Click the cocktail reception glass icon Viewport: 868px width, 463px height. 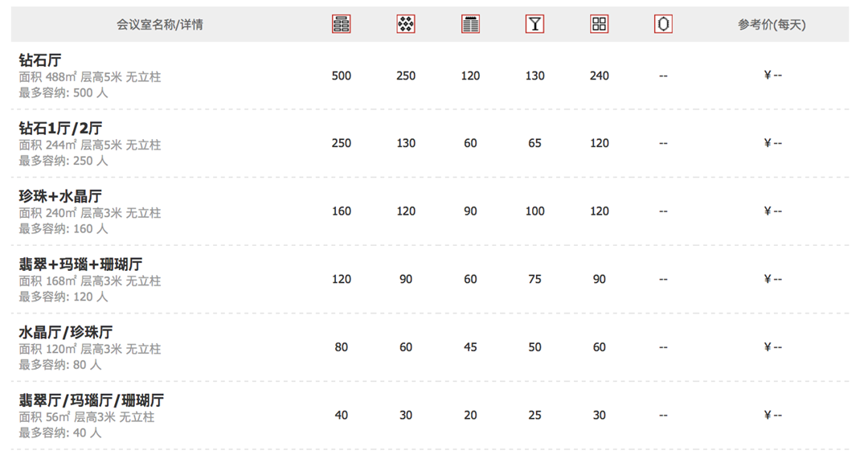coord(534,24)
